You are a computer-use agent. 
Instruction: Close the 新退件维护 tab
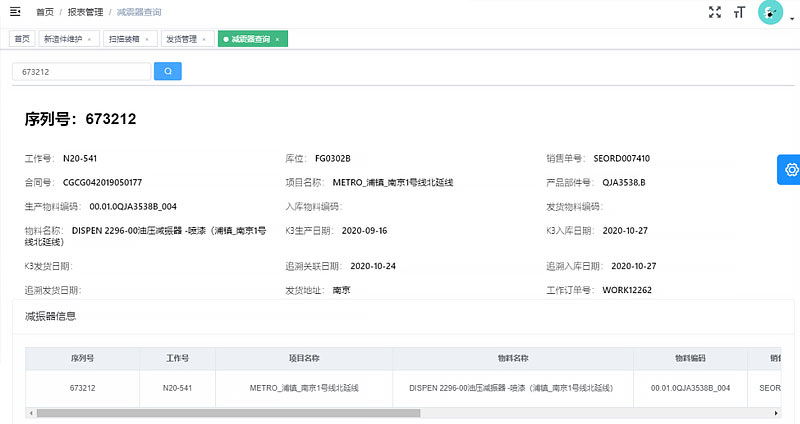pyautogui.click(x=89, y=39)
